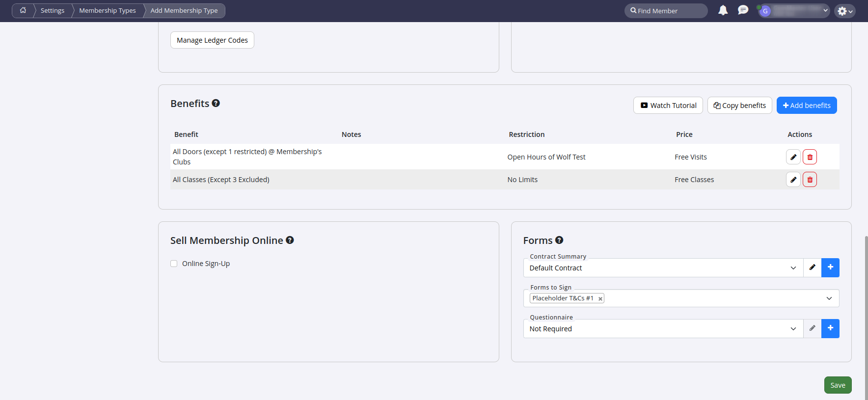Edit the All Classes benefit row
868x400 pixels.
(x=793, y=180)
